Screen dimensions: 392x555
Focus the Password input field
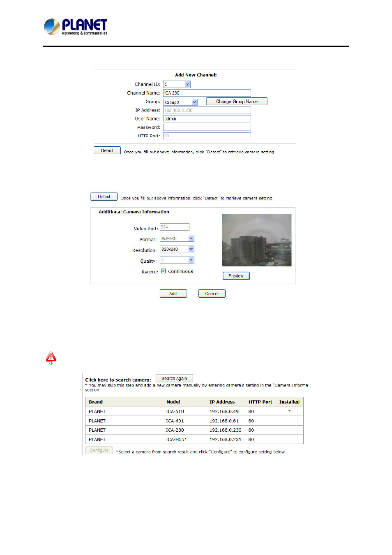tap(207, 127)
